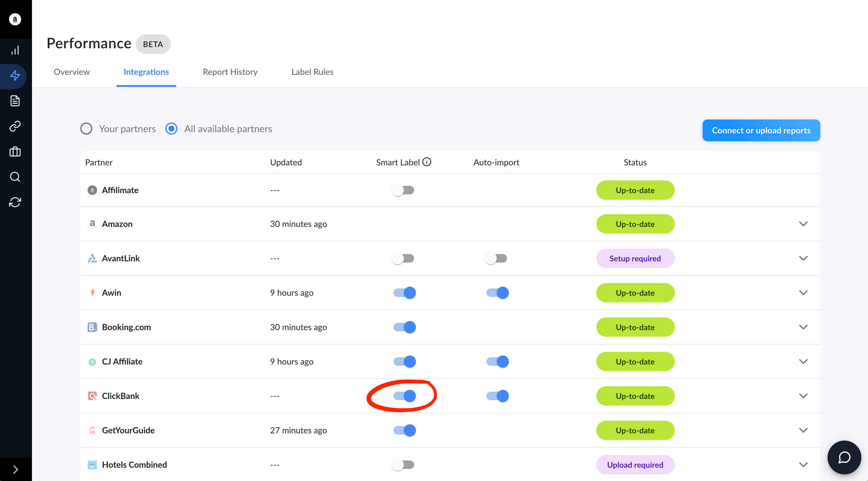Click the Status column header
Viewport: 868px width, 481px height.
(635, 162)
